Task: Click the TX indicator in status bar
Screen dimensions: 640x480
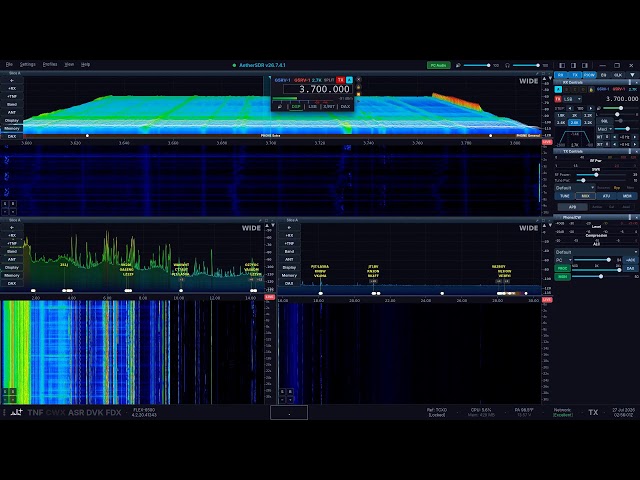Action: click(593, 413)
